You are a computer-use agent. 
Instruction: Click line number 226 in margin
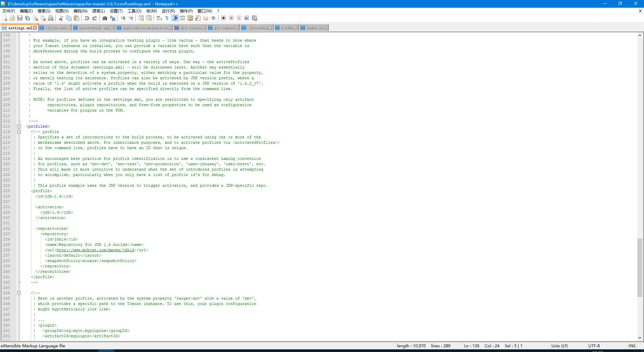pos(6,196)
